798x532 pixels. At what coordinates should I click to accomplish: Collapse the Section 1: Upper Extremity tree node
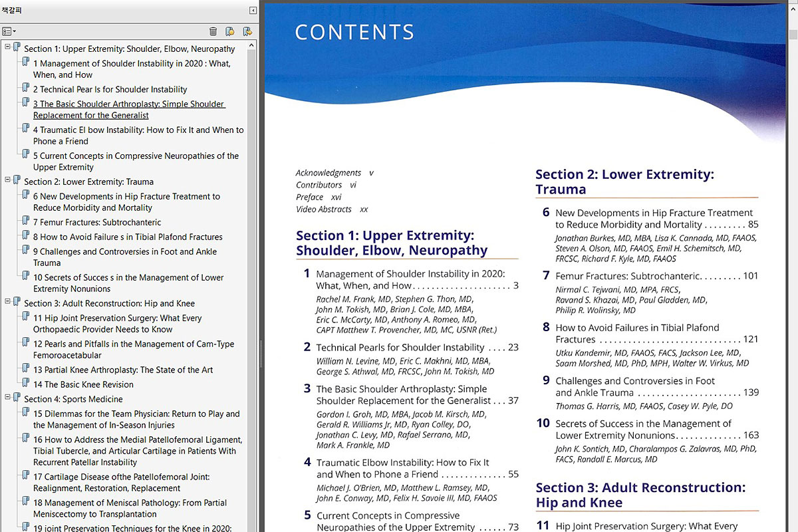tap(7, 46)
